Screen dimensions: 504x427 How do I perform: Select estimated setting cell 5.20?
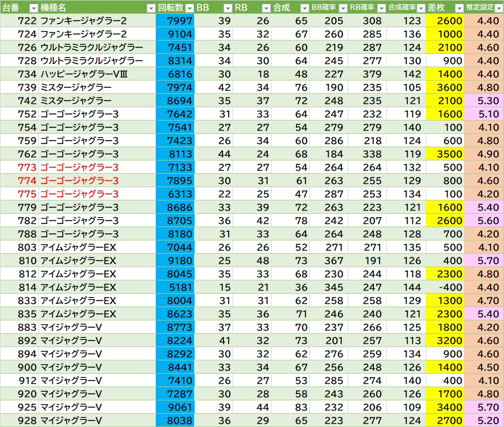click(x=484, y=421)
